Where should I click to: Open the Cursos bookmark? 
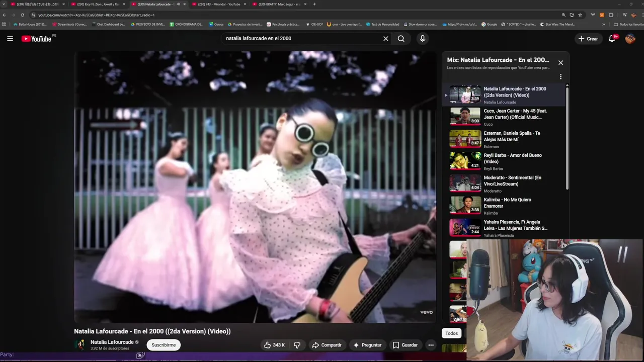(x=216, y=24)
